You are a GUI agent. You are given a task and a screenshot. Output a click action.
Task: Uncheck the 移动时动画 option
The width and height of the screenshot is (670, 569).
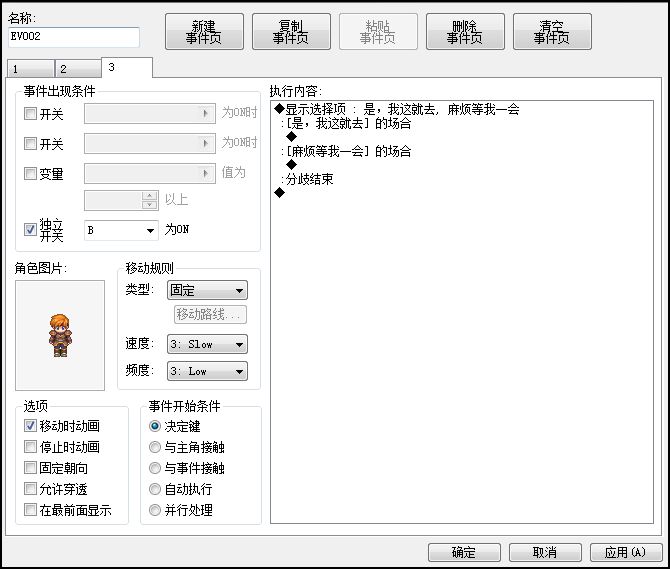[30, 425]
